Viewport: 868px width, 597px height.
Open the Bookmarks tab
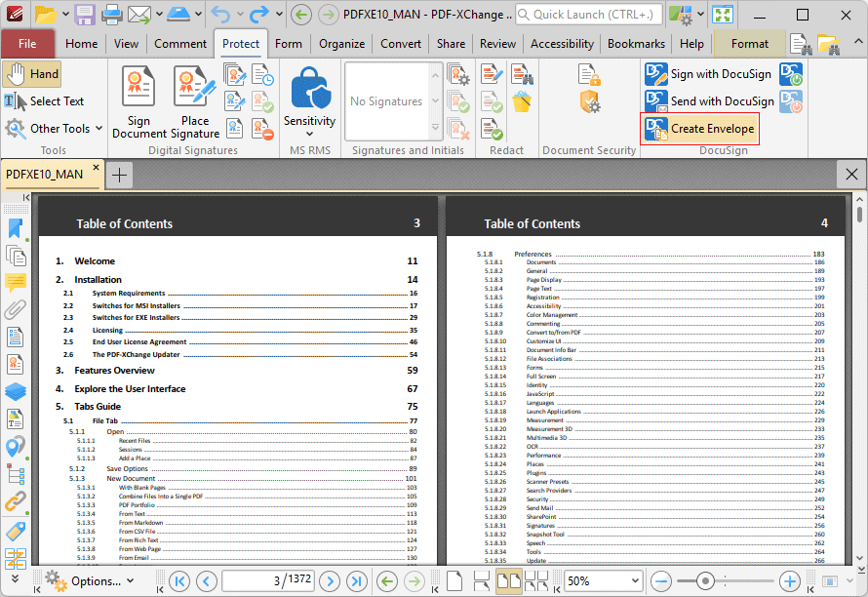636,44
